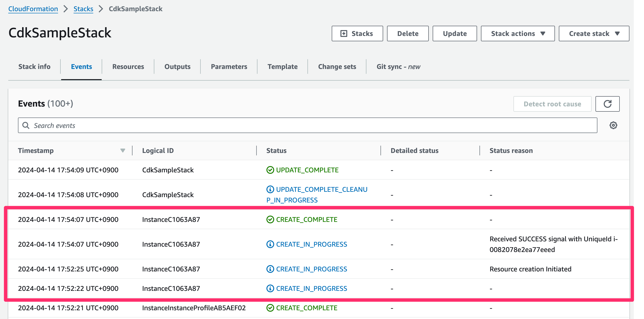This screenshot has width=644, height=319.
Task: Switch to the Resources tab
Action: point(128,67)
